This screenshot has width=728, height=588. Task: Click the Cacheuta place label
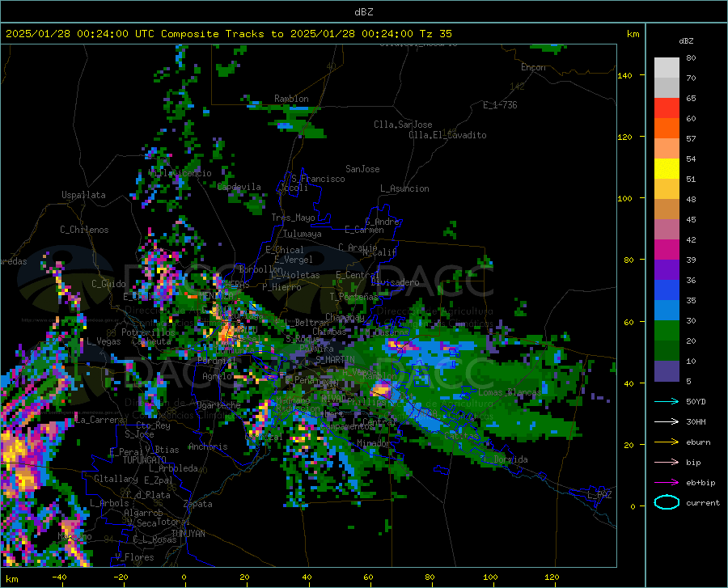(151, 341)
